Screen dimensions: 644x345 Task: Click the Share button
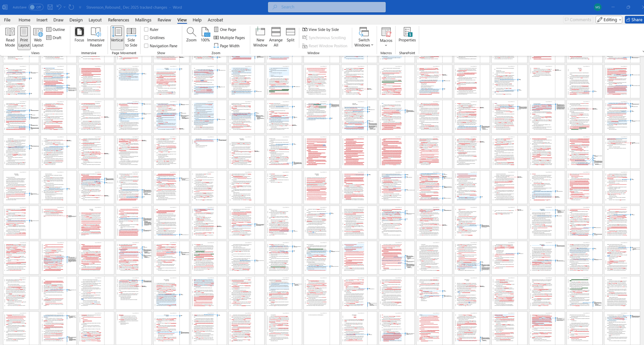634,20
